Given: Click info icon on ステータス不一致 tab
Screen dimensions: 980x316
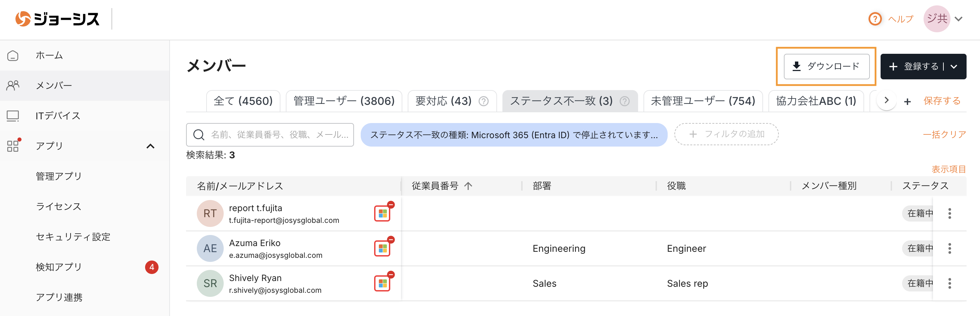Looking at the screenshot, I should 624,101.
